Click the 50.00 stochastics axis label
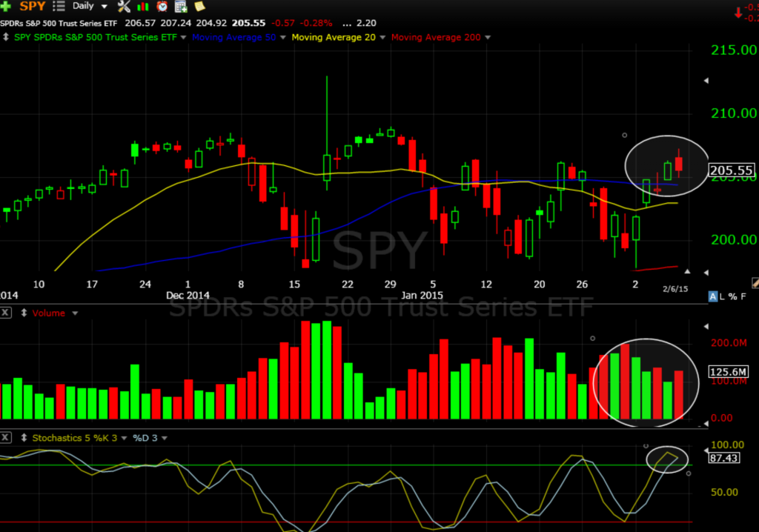This screenshot has width=759, height=532. (724, 492)
